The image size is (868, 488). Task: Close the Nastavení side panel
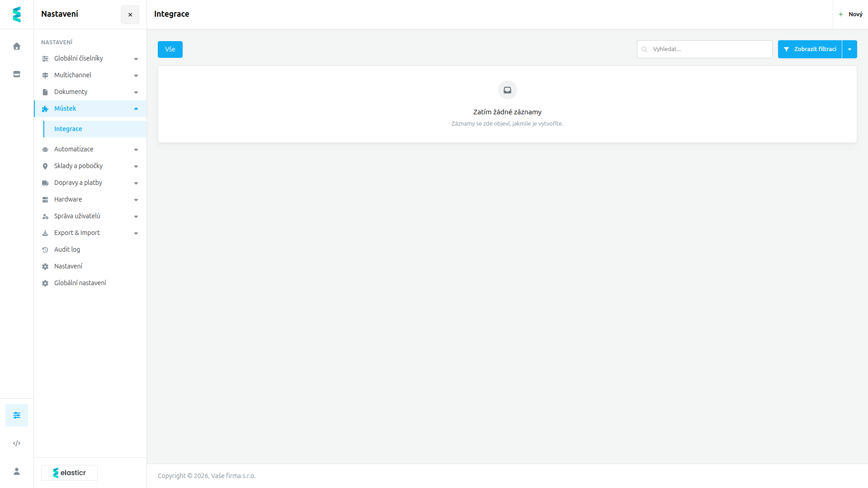(130, 14)
